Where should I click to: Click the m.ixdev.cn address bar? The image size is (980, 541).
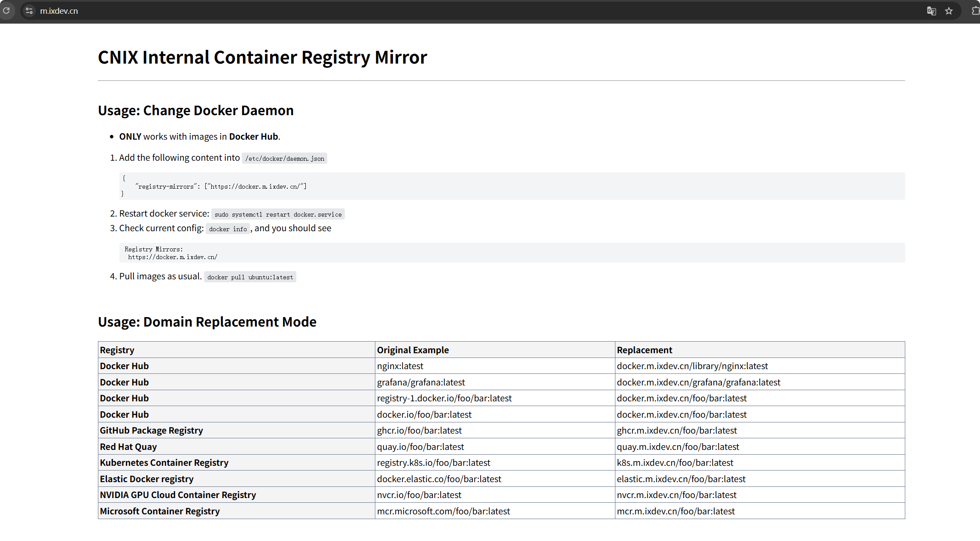[258, 11]
